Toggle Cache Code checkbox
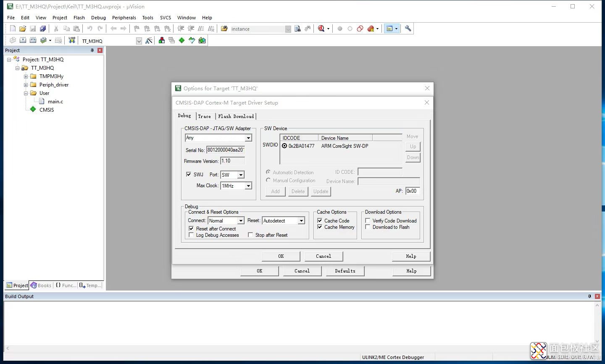Image resolution: width=605 pixels, height=364 pixels. point(320,220)
